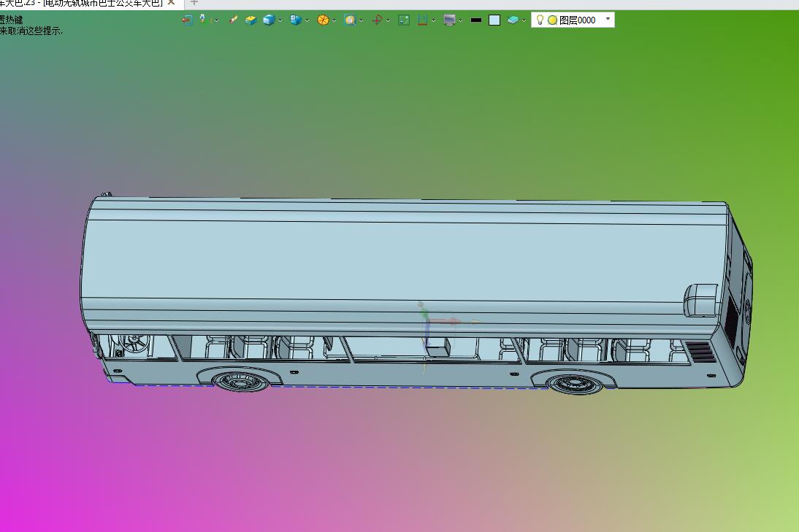Image resolution: width=799 pixels, height=532 pixels.
Task: Open the zoom icon's dropdown arrow
Action: (x=362, y=20)
